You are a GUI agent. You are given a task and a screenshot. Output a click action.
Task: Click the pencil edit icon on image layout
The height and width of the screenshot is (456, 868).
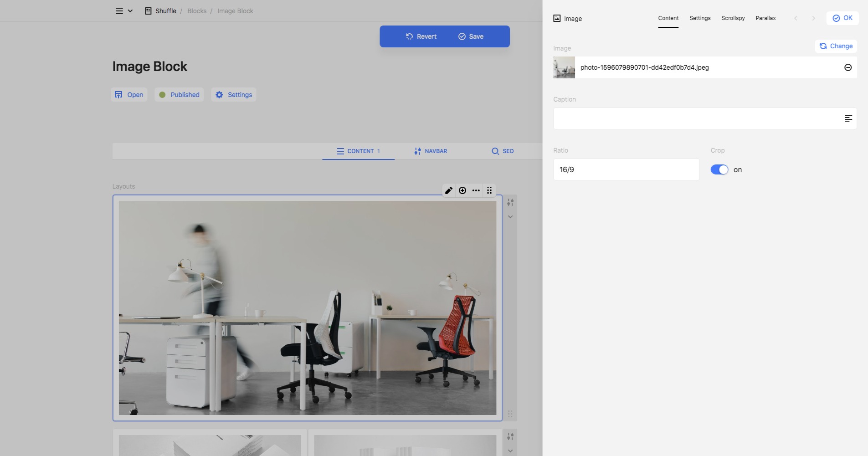[x=449, y=190]
